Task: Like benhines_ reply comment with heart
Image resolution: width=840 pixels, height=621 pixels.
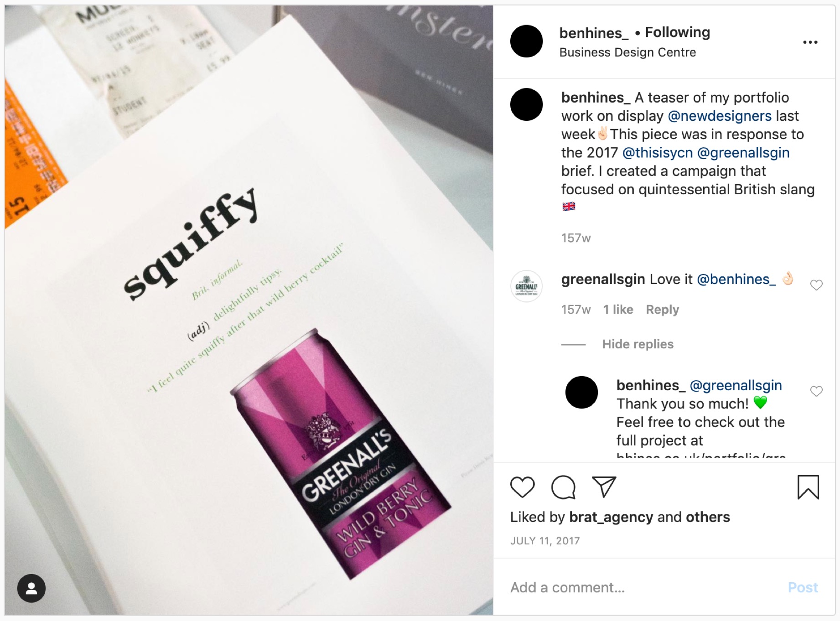Action: click(816, 391)
